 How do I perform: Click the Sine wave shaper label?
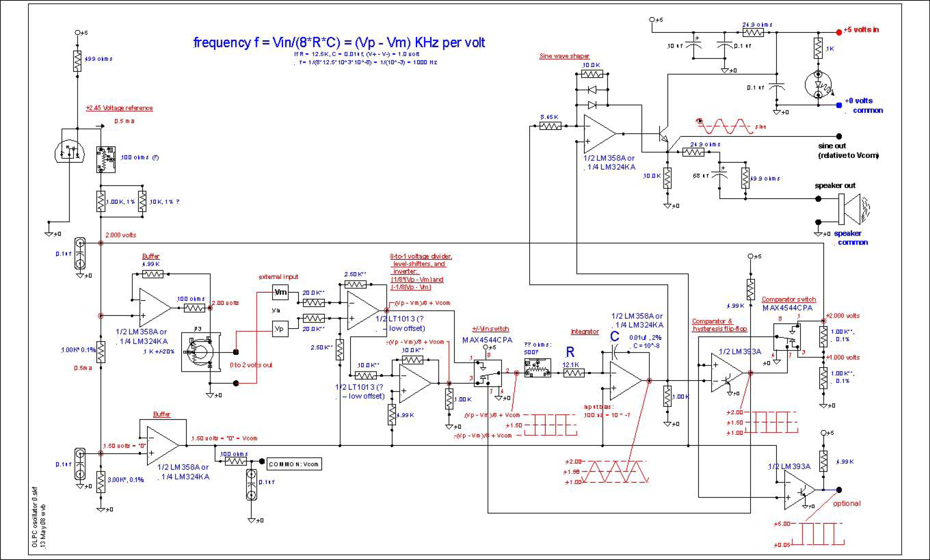click(x=564, y=56)
